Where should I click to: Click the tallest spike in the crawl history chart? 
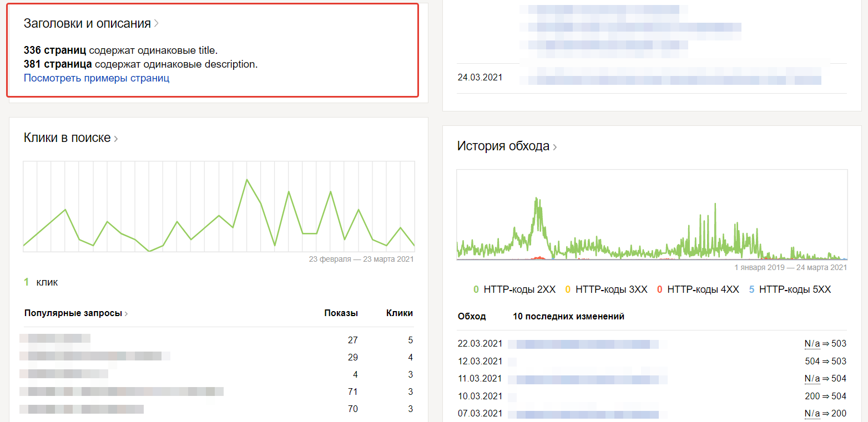click(x=537, y=199)
